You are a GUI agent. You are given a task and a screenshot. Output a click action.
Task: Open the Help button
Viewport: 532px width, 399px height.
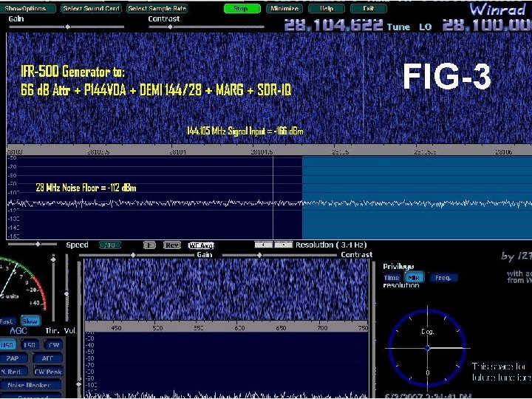[327, 8]
